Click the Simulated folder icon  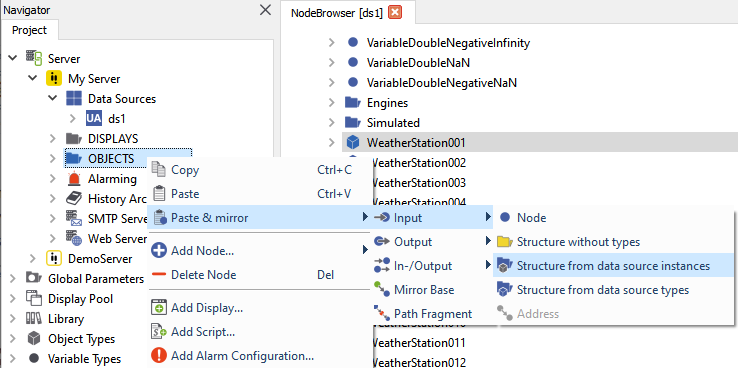(x=353, y=122)
